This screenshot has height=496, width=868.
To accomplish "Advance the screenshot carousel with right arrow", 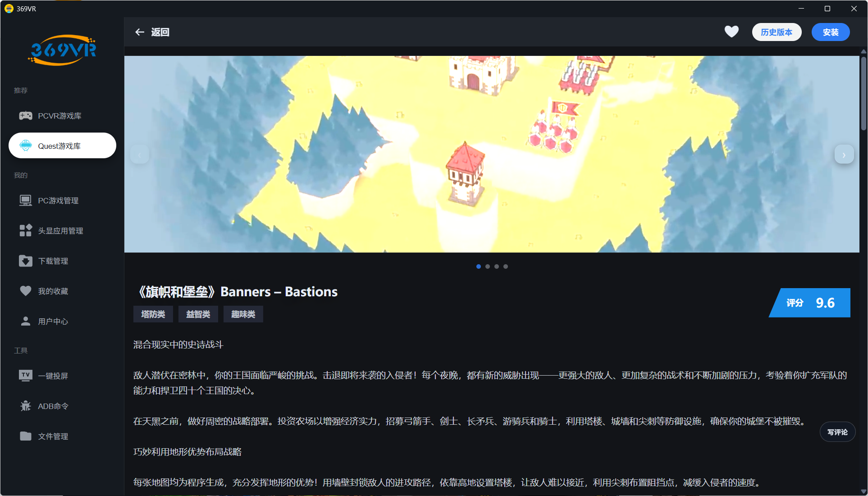I will pos(844,154).
